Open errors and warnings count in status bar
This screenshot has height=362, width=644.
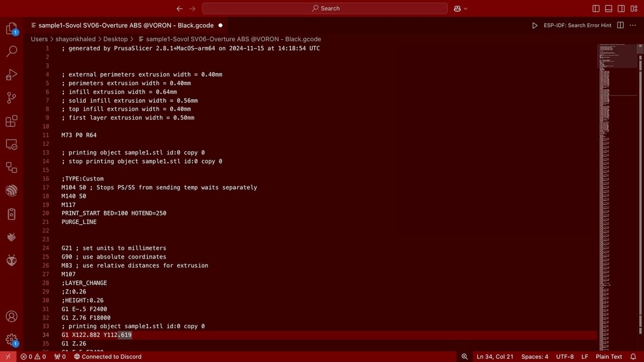[x=33, y=357]
